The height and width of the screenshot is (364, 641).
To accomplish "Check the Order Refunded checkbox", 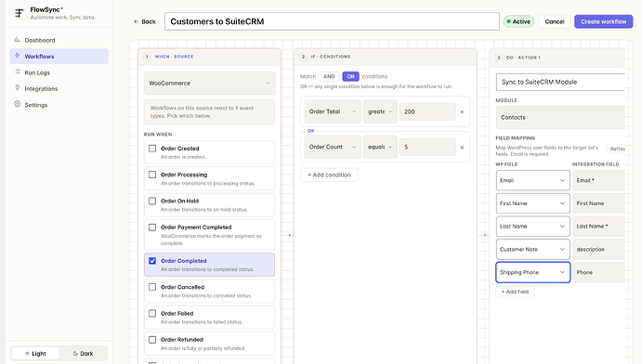I will pyautogui.click(x=152, y=340).
